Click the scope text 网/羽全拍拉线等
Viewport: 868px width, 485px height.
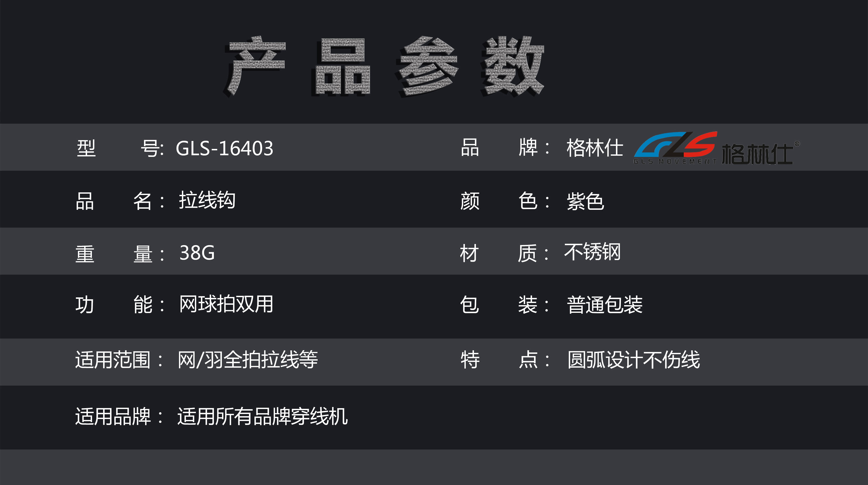click(x=248, y=360)
